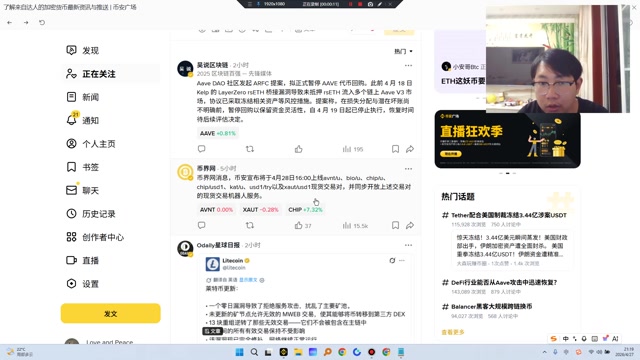Open the Binance app taskbar icon
The height and width of the screenshot is (360, 640).
click(283, 352)
